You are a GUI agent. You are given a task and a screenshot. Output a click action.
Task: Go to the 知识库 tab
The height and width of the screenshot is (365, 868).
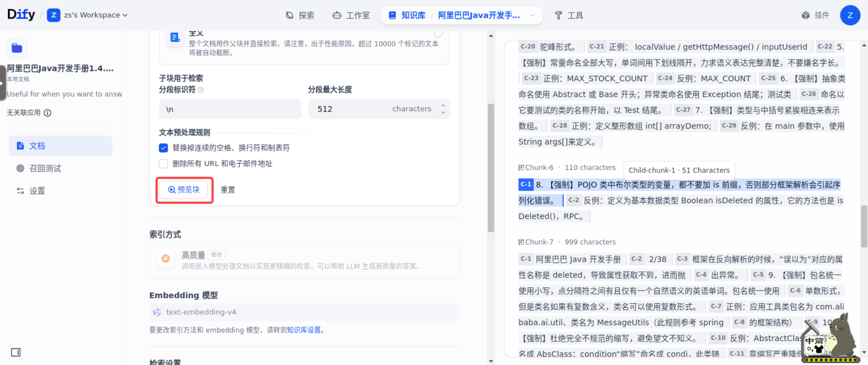407,15
